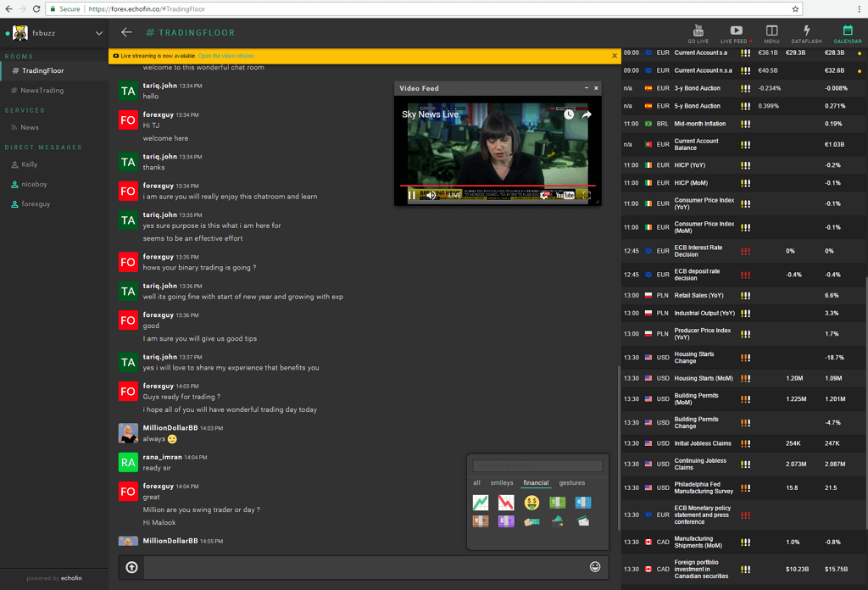Click the emoji search field
Image resolution: width=868 pixels, height=590 pixels.
537,466
